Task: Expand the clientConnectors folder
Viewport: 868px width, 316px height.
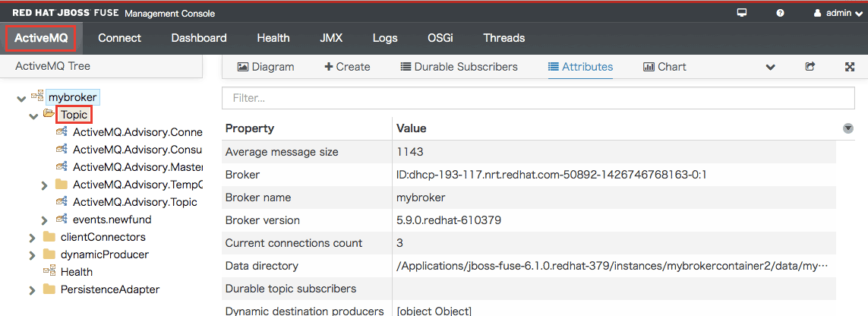Action: click(33, 238)
